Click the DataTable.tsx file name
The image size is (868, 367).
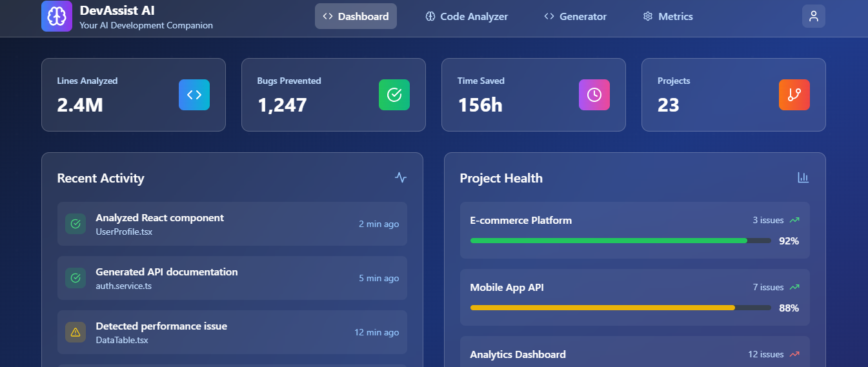click(x=122, y=340)
